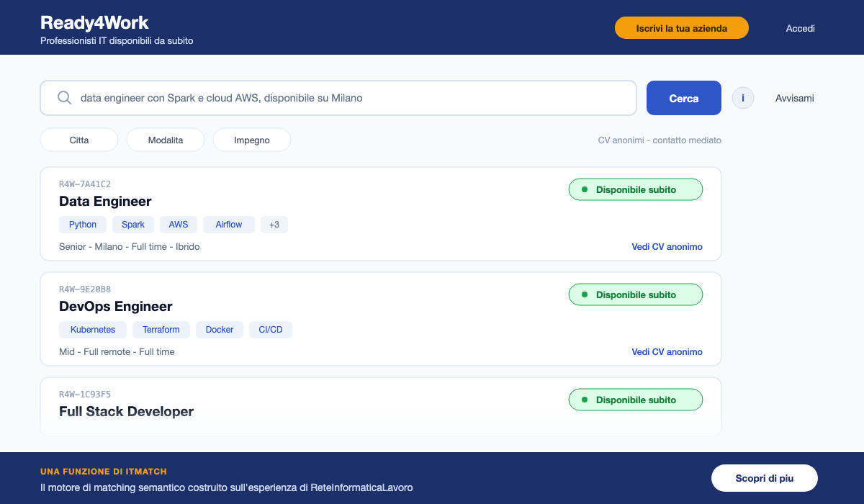Click "Professionisti IT disponibili da subito" tagline
Image resolution: width=864 pixels, height=504 pixels.
(117, 41)
